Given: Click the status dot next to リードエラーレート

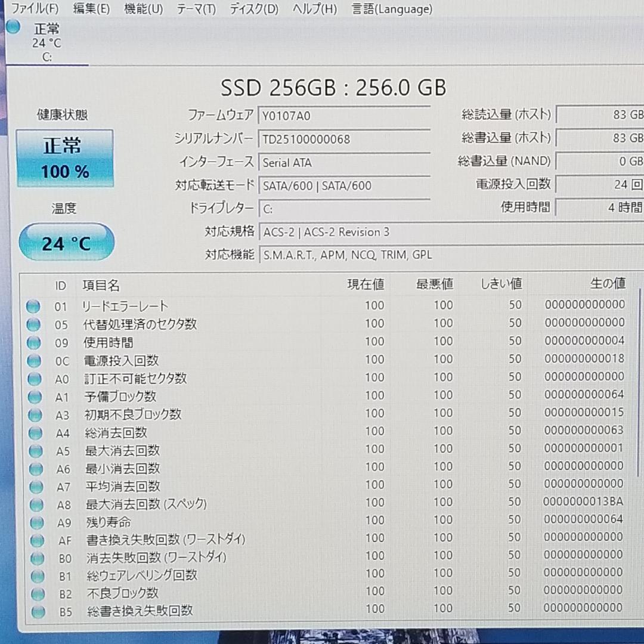Looking at the screenshot, I should coord(34,306).
